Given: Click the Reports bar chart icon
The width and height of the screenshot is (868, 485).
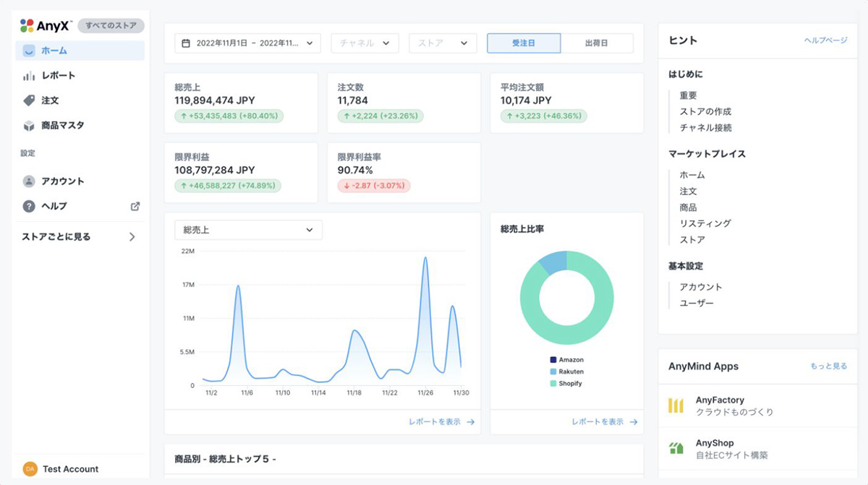Looking at the screenshot, I should (x=29, y=76).
